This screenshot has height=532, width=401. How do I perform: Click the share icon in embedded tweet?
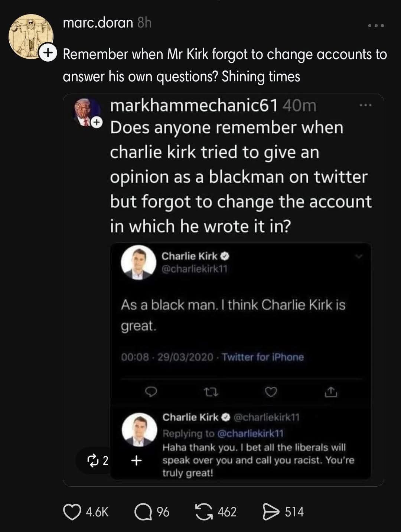pos(331,392)
